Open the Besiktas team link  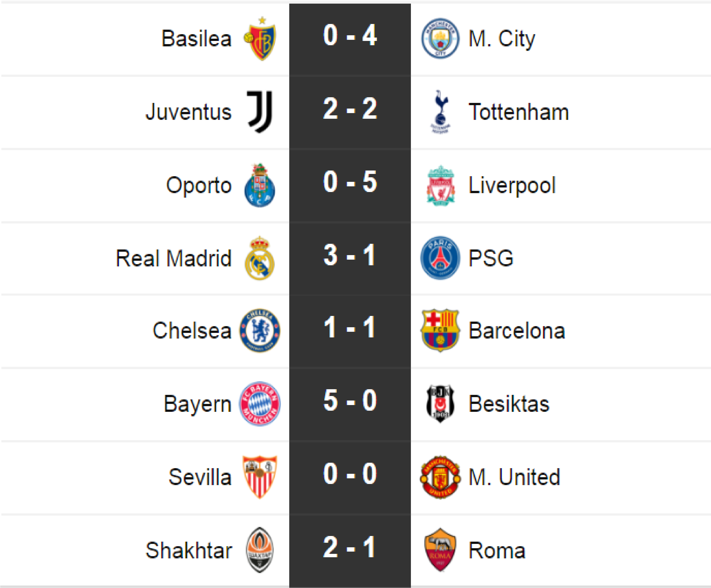(x=509, y=404)
